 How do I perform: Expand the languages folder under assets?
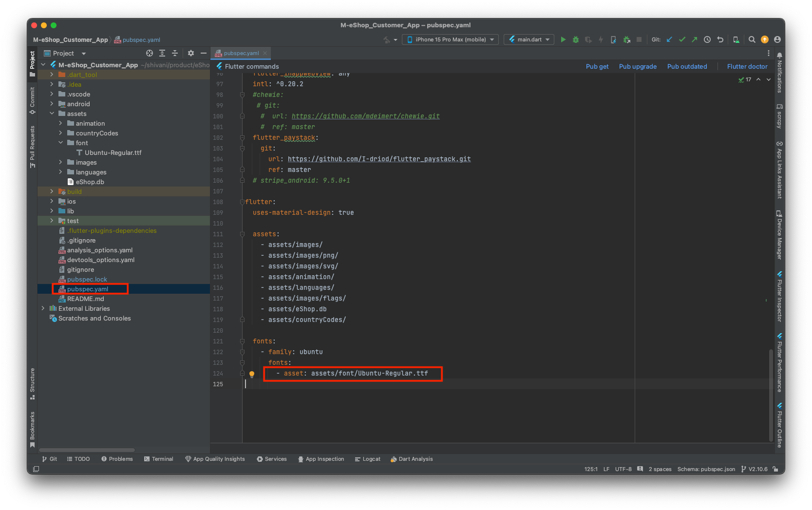coord(60,172)
